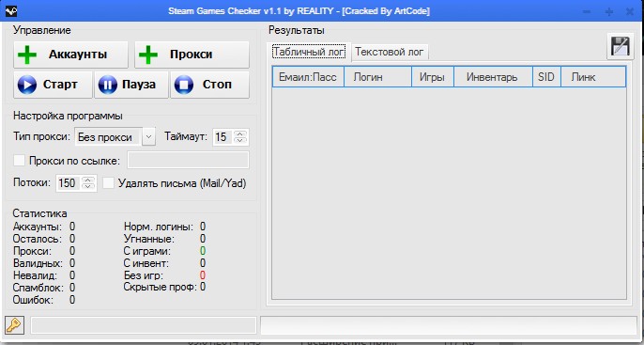Screen dimensions: 644x345
Task: Click the green plus Прокси button
Action: pos(192,55)
